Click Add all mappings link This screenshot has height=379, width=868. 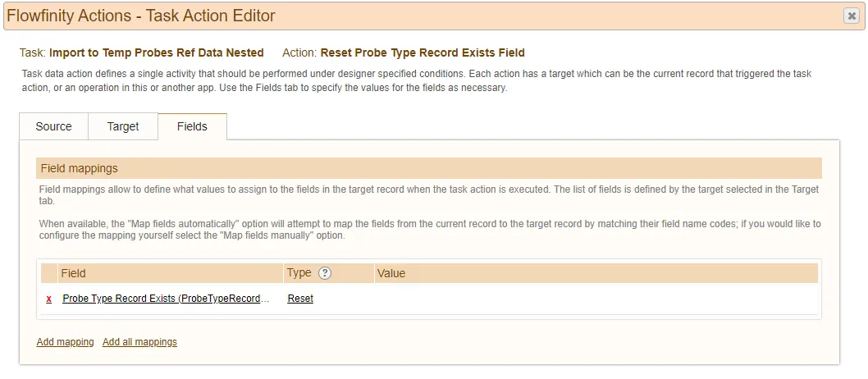(x=139, y=342)
